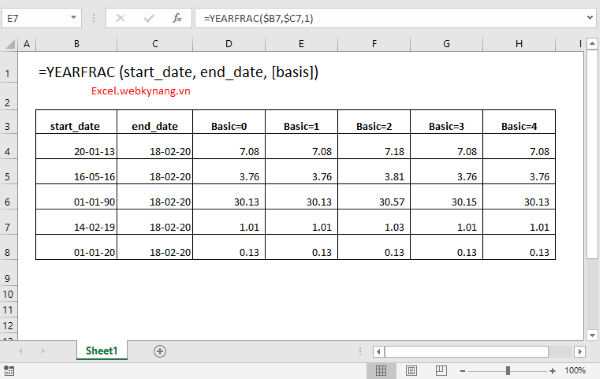This screenshot has height=379, width=600.
Task: Select row 3 header
Action: (x=8, y=121)
